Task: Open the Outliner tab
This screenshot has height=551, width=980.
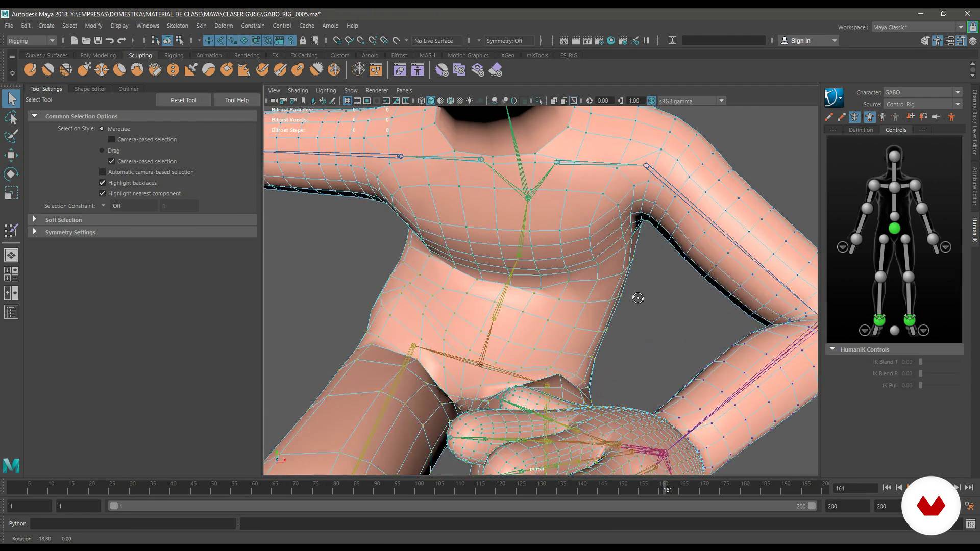Action: click(128, 89)
